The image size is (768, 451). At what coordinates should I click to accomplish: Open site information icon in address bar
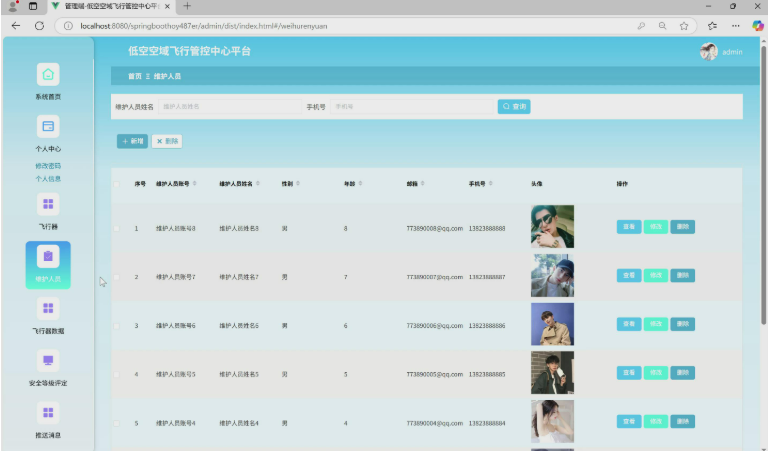[x=69, y=26]
